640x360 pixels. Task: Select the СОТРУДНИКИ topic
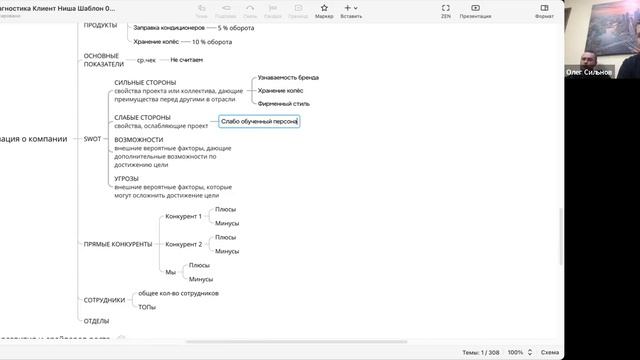click(104, 300)
